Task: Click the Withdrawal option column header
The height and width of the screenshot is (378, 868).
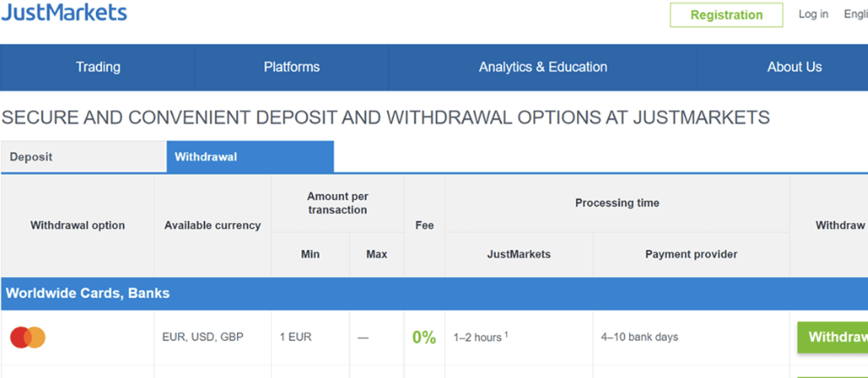Action: (78, 226)
